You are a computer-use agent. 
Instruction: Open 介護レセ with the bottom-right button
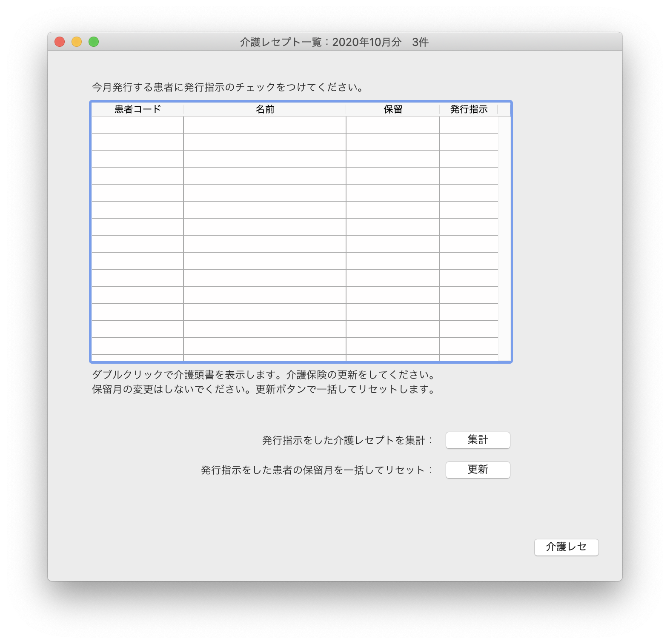[566, 547]
